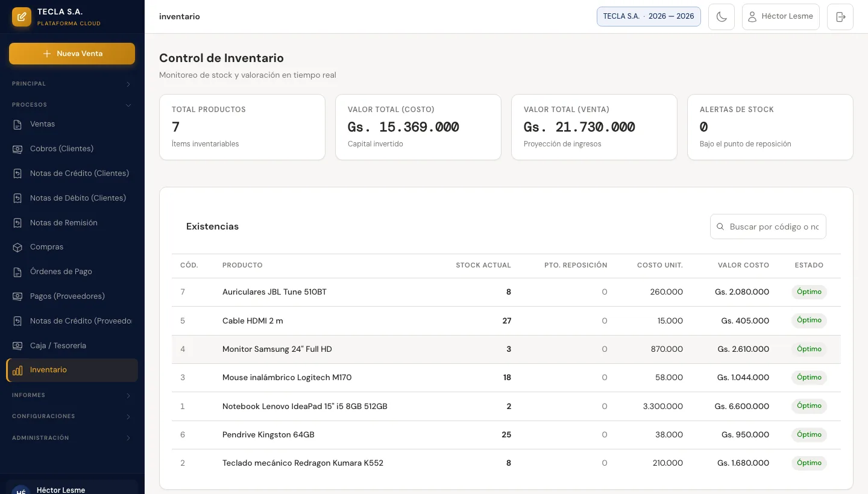Screen dimensions: 868x494
Task: Click the Óptimo badge for Pendrive Kingston
Action: click(809, 435)
